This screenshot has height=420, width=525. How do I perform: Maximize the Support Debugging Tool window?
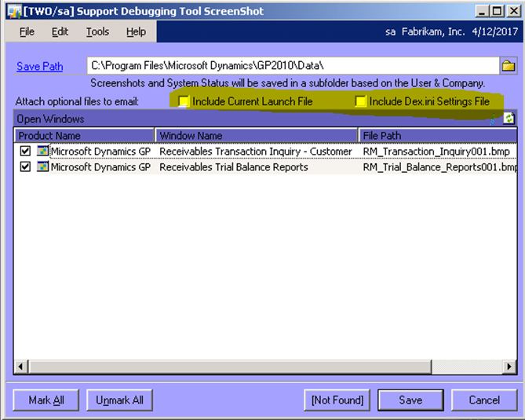point(498,12)
